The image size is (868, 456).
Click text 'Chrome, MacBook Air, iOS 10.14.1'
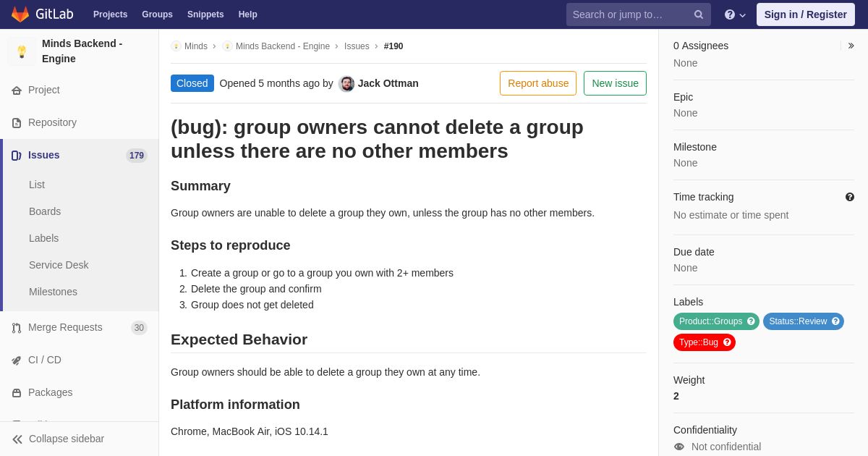(x=250, y=431)
